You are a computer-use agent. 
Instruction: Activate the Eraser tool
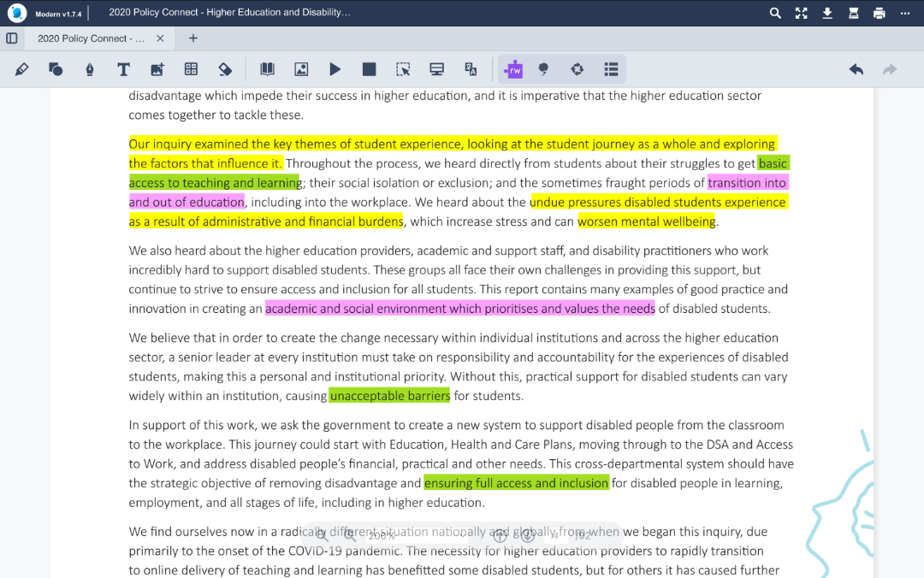[227, 69]
